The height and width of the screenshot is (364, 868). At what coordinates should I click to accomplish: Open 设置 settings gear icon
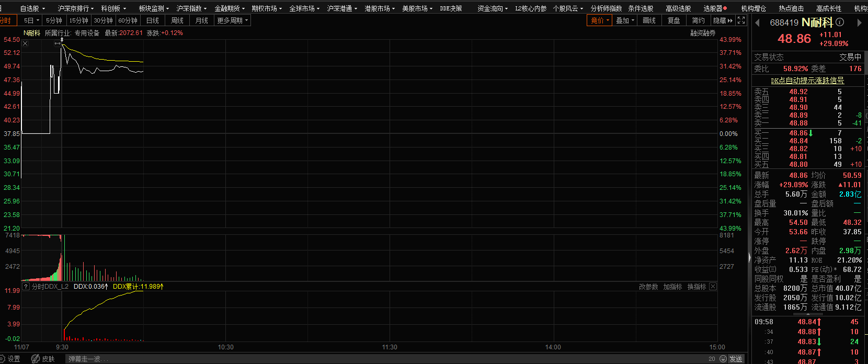coord(2,359)
